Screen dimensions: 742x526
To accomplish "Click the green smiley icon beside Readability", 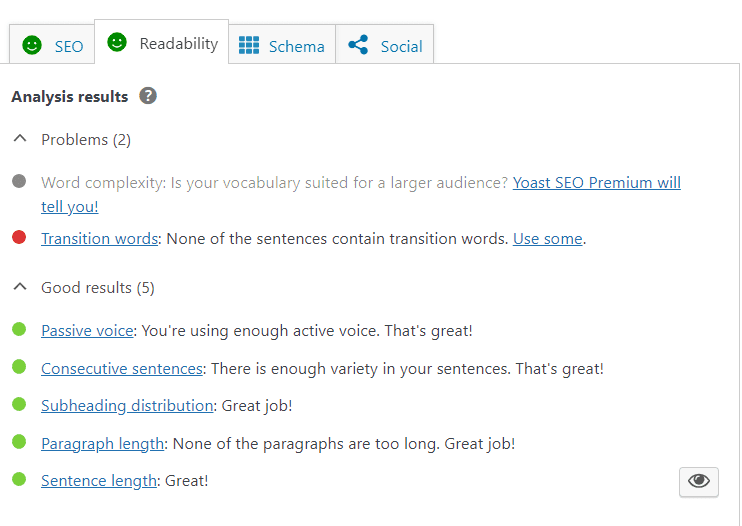I will [x=117, y=42].
